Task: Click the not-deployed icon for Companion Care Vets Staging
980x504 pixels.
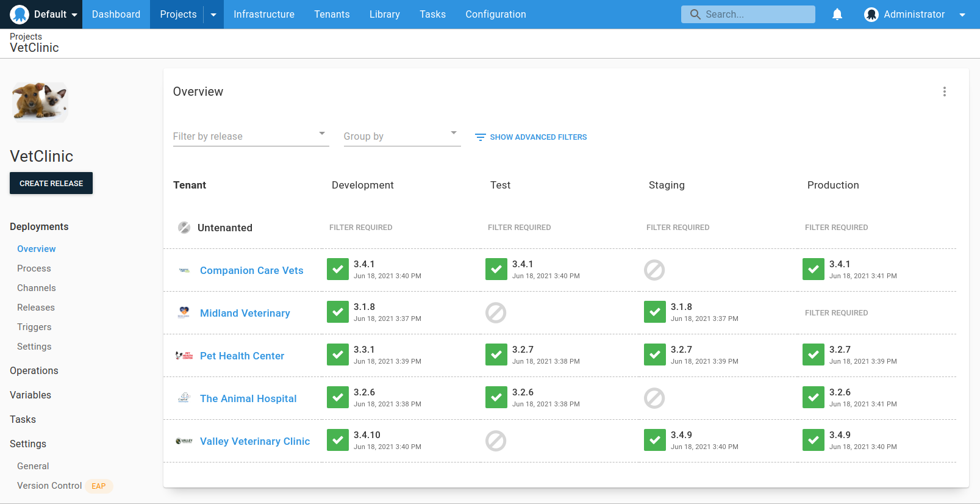Action: click(654, 270)
